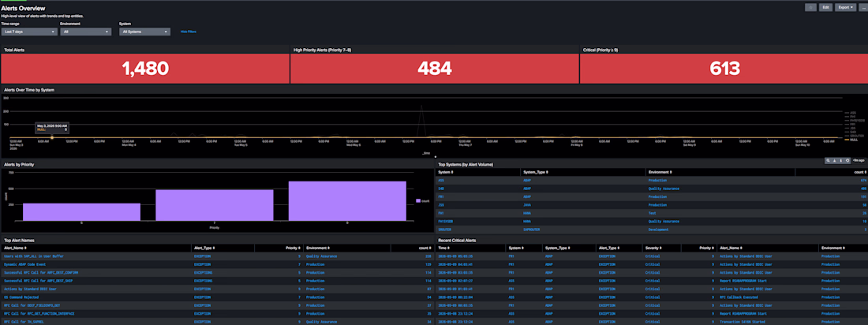Select SROUTER row in Top Systems

click(x=652, y=230)
